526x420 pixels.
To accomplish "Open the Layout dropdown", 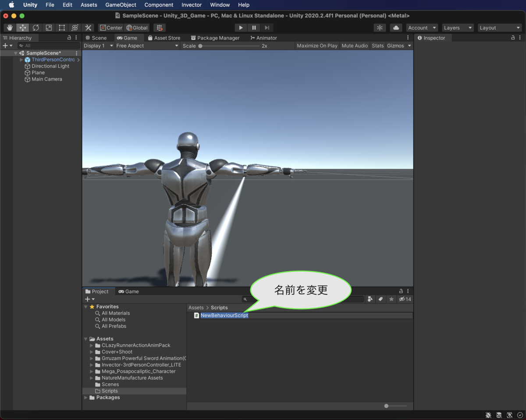I will pyautogui.click(x=500, y=28).
